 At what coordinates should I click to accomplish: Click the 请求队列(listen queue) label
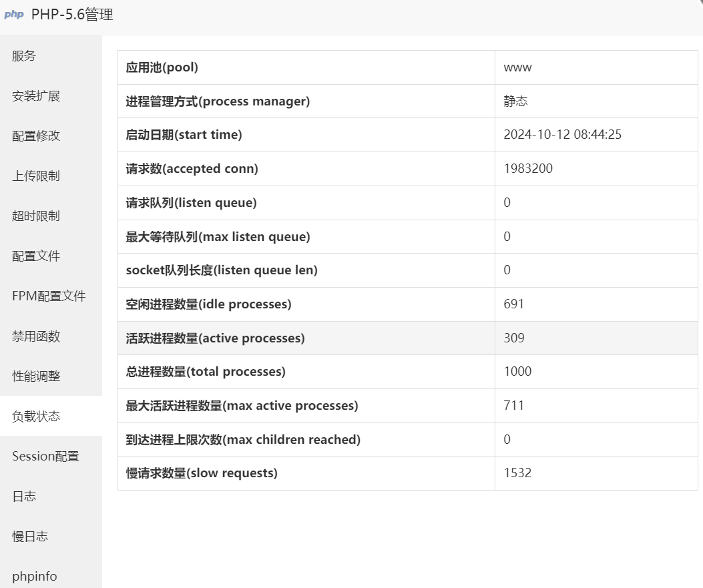(191, 203)
